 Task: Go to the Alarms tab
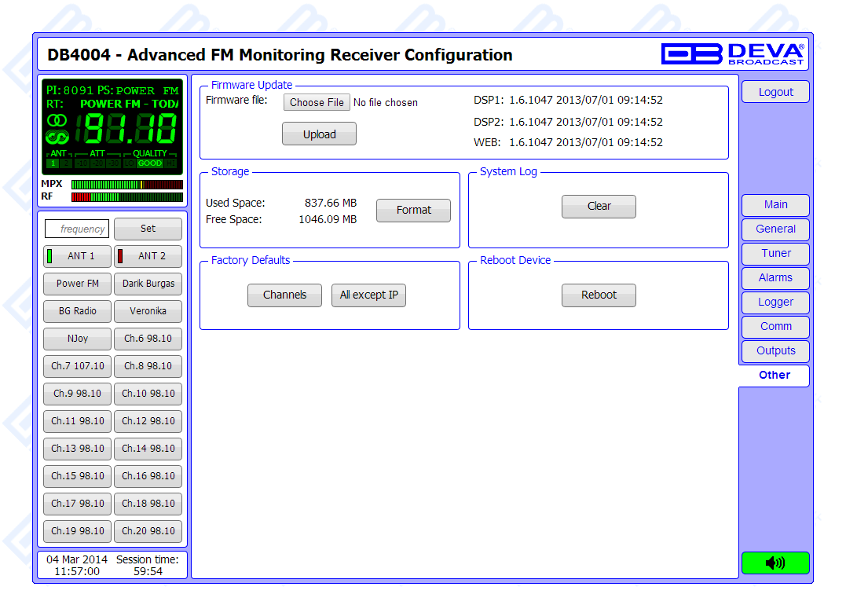pyautogui.click(x=775, y=277)
